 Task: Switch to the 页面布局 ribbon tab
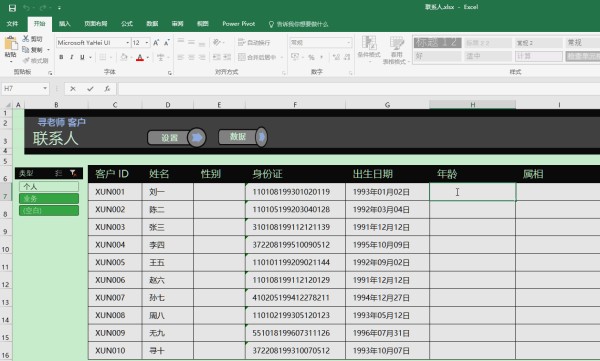click(96, 24)
